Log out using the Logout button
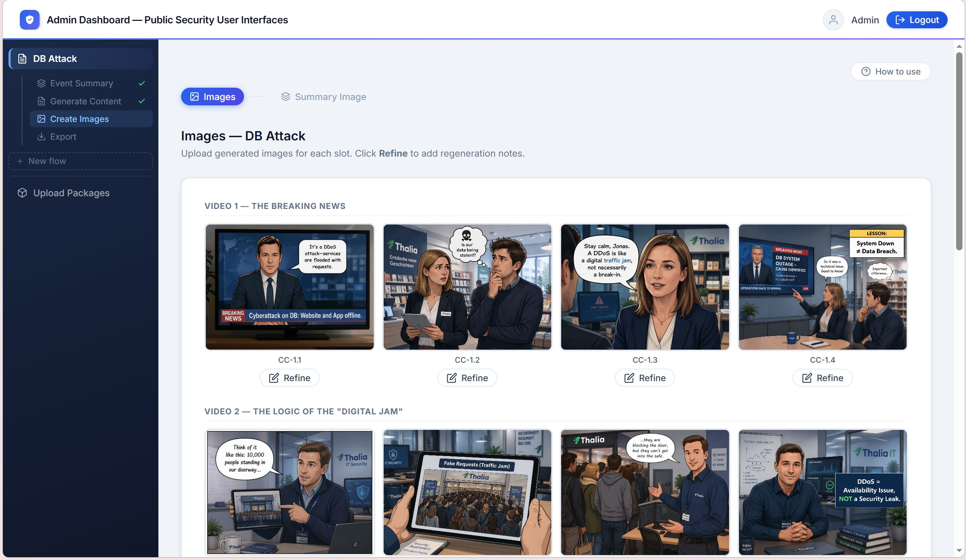966x560 pixels. (916, 20)
